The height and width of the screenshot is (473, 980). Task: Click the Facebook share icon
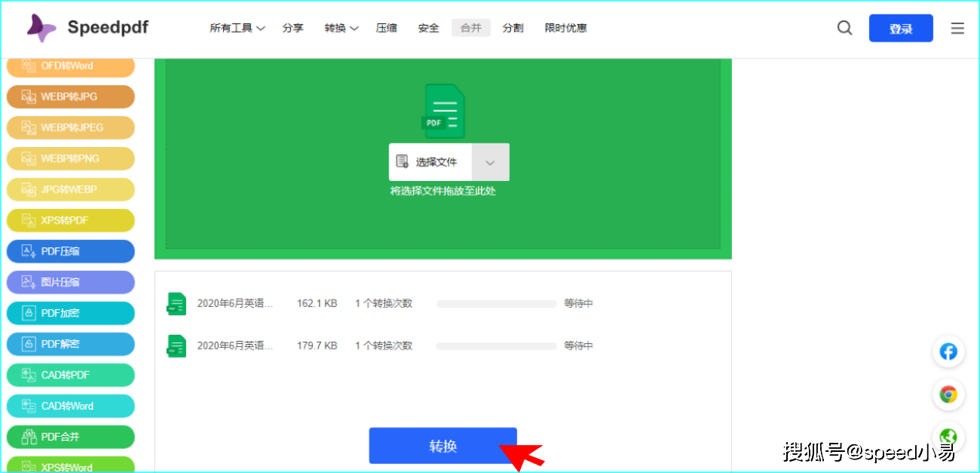pos(948,352)
